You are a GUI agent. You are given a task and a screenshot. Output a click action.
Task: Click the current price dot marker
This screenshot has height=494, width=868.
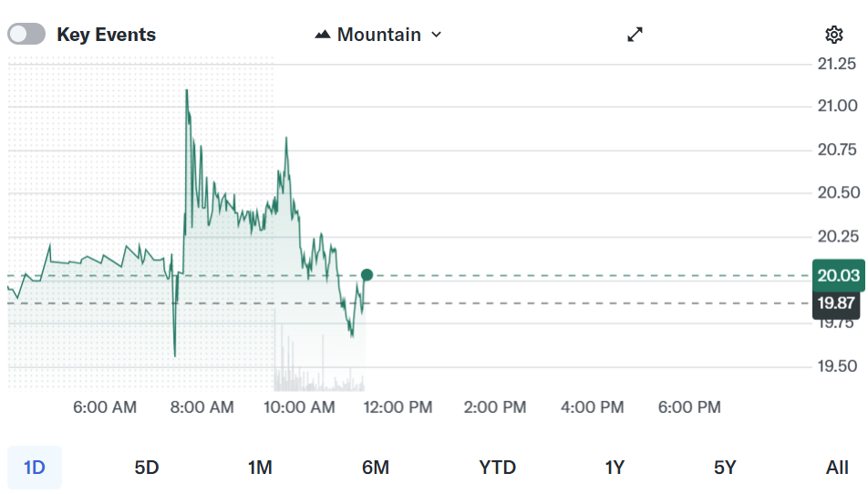pyautogui.click(x=367, y=275)
